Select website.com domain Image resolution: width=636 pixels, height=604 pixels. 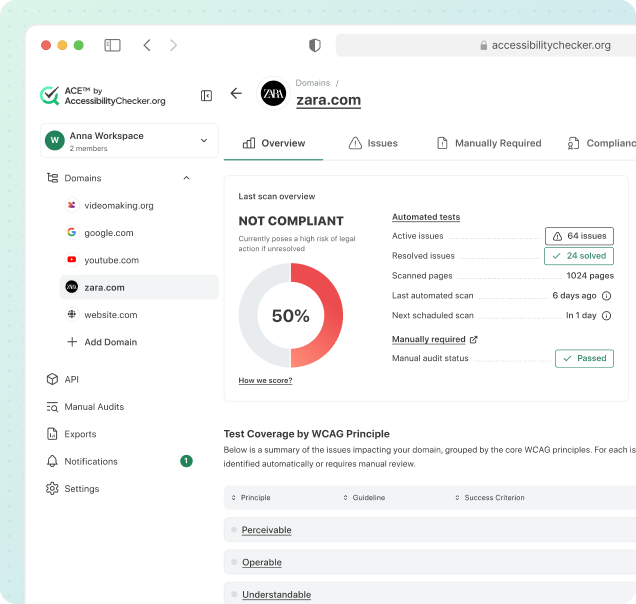pos(111,315)
